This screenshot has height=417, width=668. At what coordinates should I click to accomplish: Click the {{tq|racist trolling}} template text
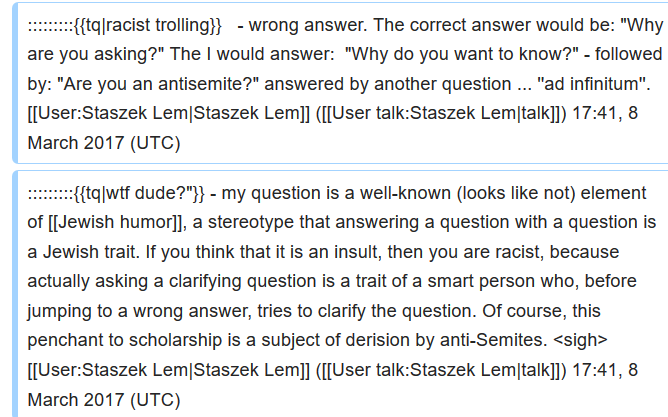148,26
